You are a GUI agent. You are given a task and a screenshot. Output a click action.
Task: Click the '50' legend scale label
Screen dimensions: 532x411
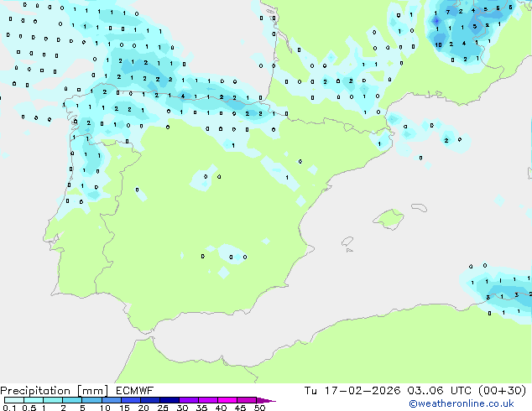point(259,408)
